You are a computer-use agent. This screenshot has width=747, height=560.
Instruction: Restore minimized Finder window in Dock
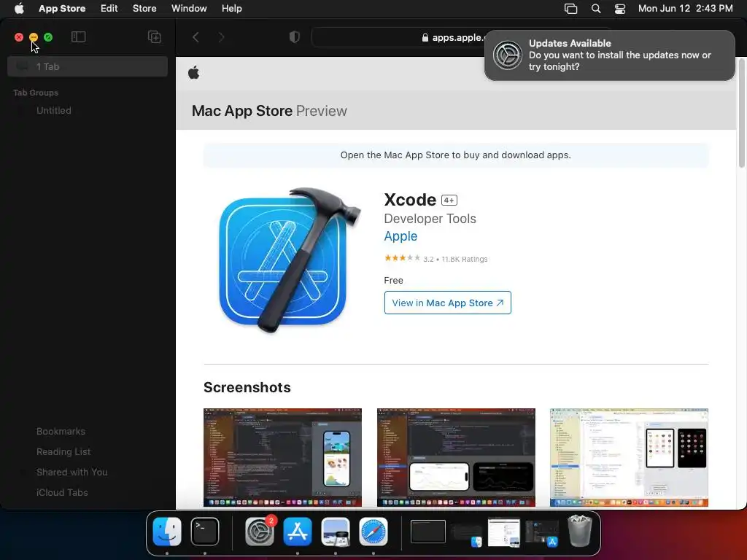[x=466, y=534]
